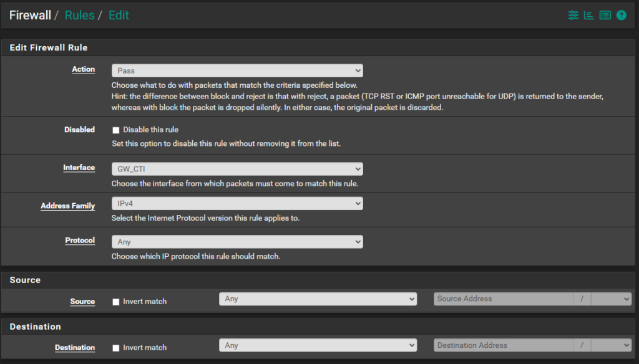Click the help question mark icon
The height and width of the screenshot is (364, 639).
(621, 15)
